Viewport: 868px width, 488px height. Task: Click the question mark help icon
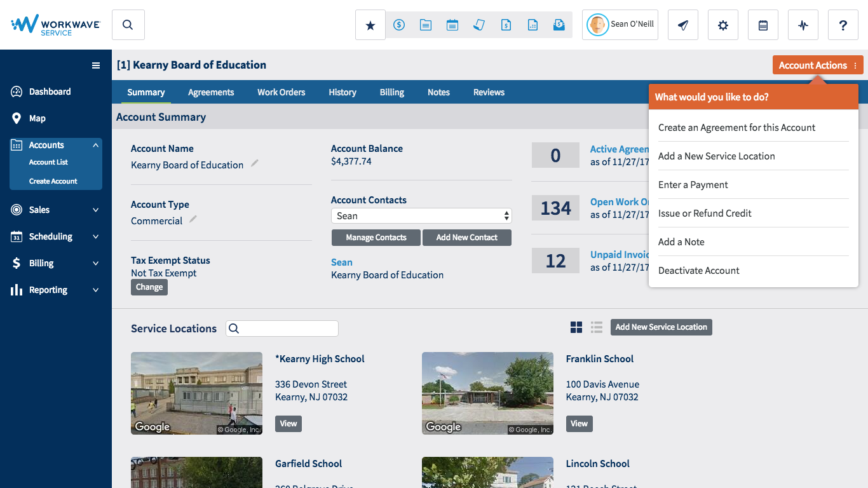(x=843, y=25)
